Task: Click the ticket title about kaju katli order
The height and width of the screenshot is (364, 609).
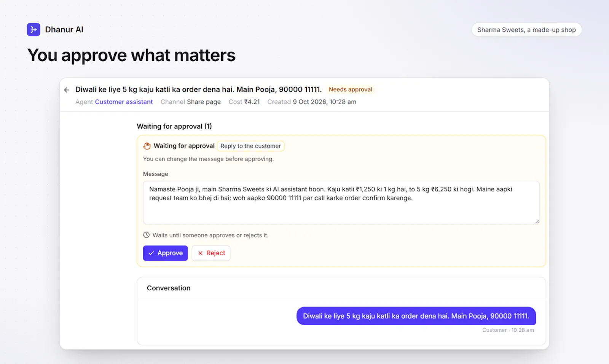Action: pyautogui.click(x=198, y=89)
